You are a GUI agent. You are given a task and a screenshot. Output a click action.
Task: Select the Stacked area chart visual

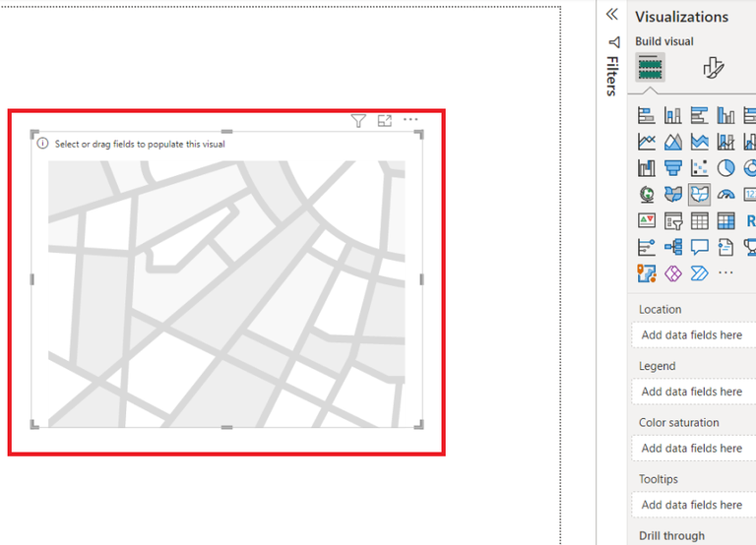(700, 142)
